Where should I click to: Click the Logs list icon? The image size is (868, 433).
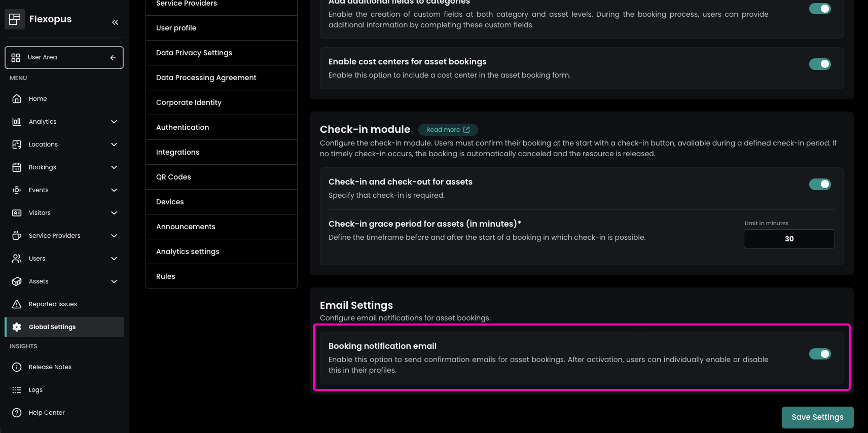[x=17, y=390]
